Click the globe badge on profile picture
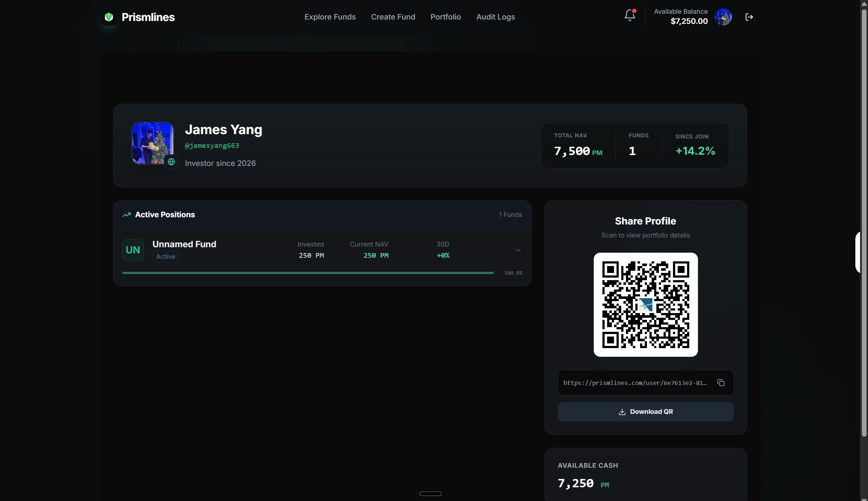This screenshot has height=501, width=868. [x=172, y=162]
